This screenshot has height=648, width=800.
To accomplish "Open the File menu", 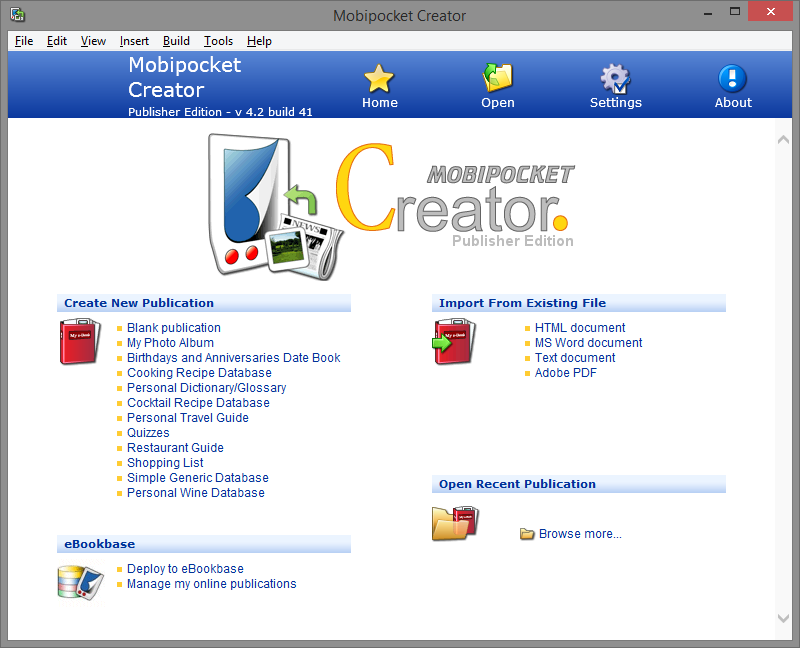I will (x=24, y=41).
